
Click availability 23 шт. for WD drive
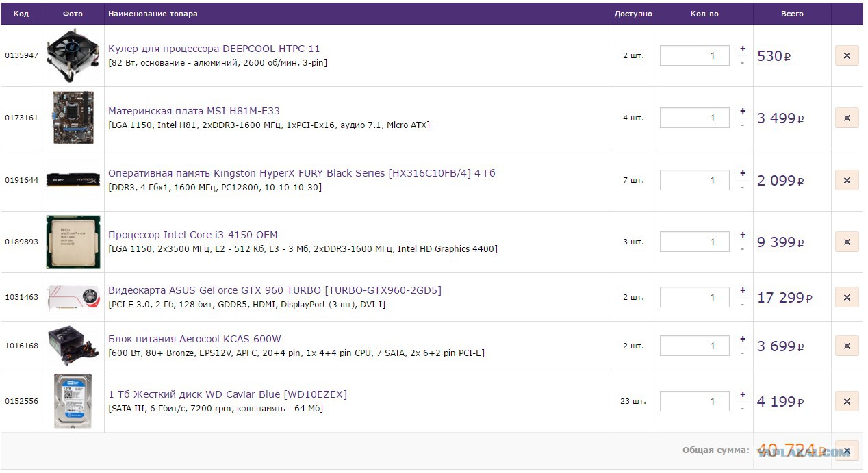633,401
